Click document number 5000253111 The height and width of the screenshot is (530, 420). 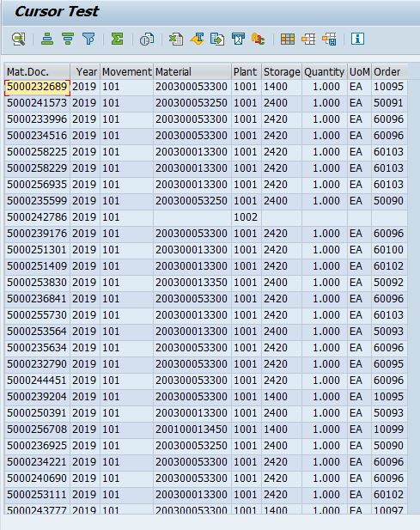point(37,495)
